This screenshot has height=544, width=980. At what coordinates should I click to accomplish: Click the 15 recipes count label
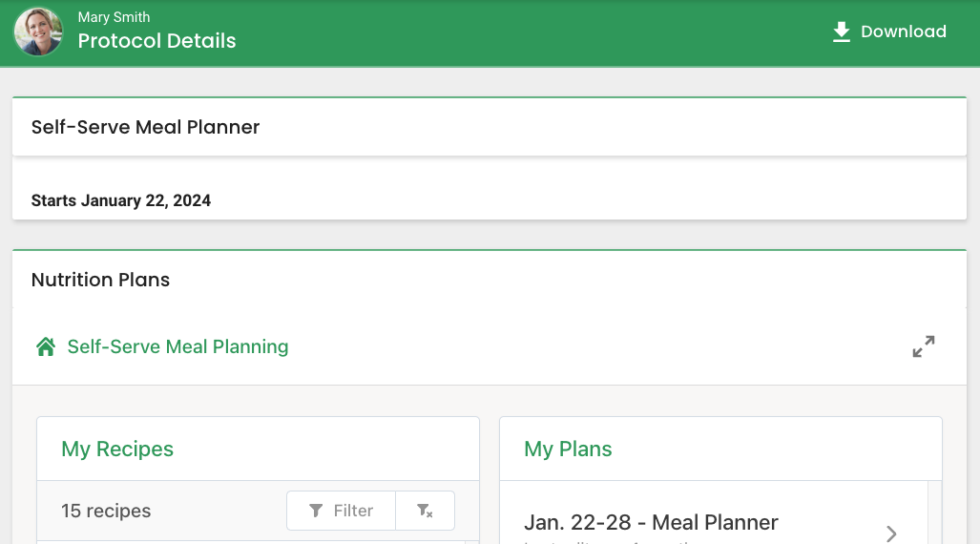[106, 511]
